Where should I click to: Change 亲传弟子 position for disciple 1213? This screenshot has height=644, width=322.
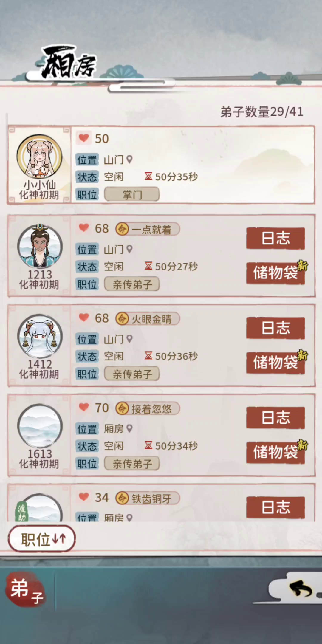132,284
